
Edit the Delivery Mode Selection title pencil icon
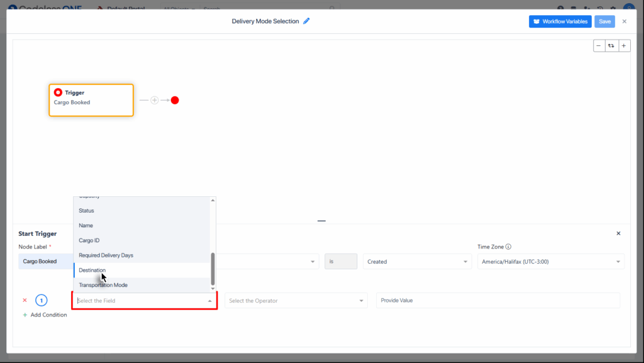307,21
